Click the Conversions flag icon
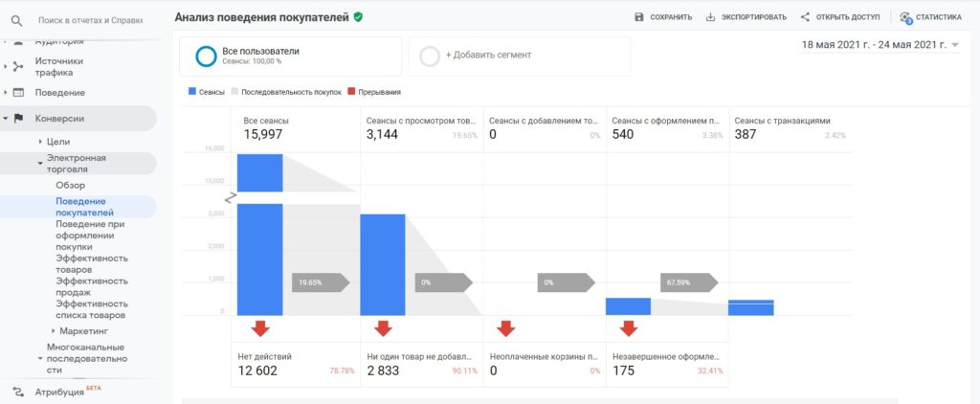 coord(17,119)
